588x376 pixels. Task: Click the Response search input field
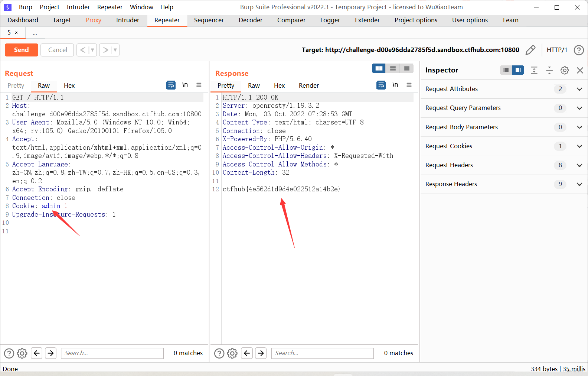coord(322,353)
